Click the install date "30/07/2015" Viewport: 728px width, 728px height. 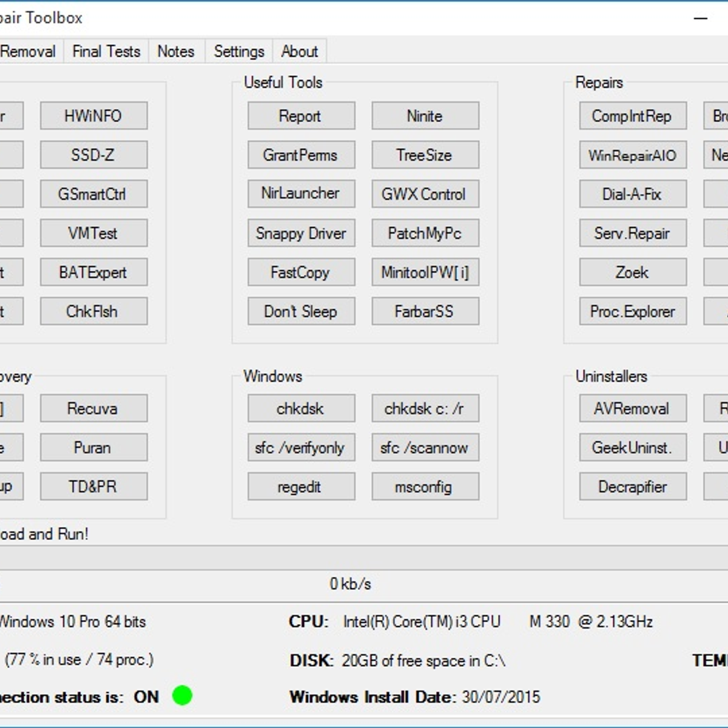click(500, 696)
